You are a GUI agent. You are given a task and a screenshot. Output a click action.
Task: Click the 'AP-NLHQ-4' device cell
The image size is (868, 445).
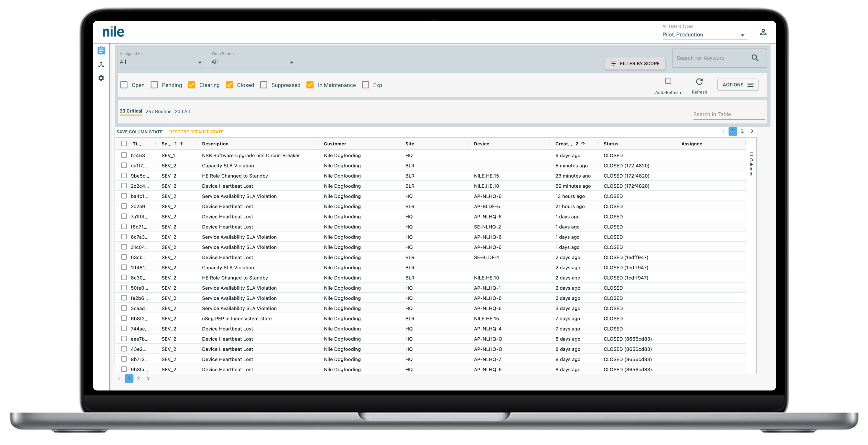click(x=488, y=329)
